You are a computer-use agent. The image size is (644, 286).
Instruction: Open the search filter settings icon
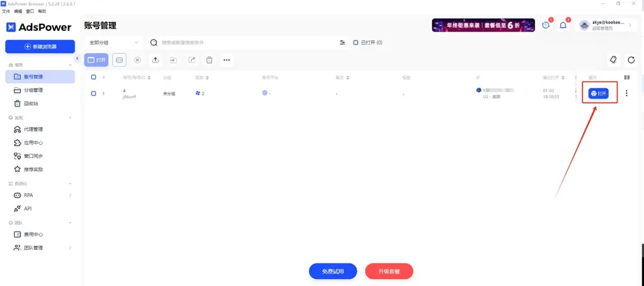click(x=343, y=43)
